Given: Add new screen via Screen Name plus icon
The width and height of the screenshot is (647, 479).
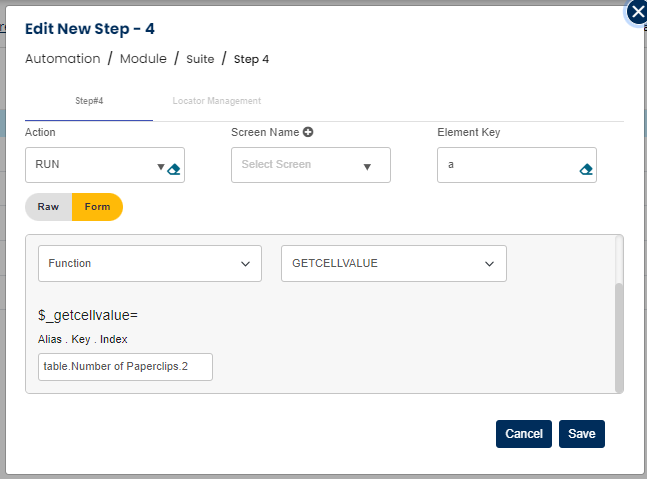Looking at the screenshot, I should pos(308,132).
